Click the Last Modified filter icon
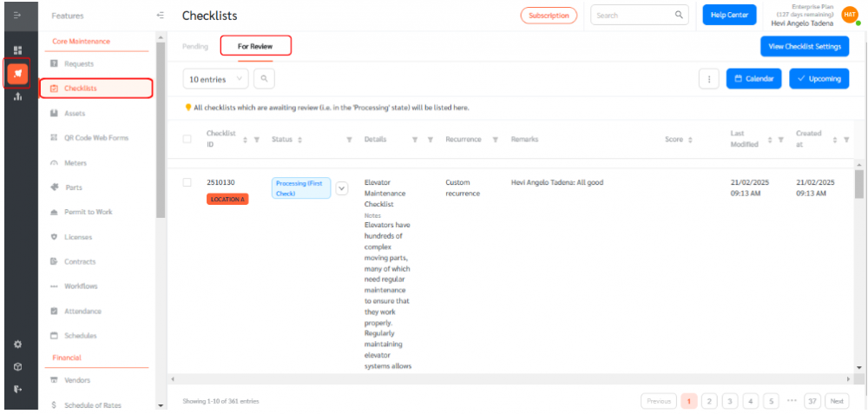868x414 pixels. [x=780, y=140]
